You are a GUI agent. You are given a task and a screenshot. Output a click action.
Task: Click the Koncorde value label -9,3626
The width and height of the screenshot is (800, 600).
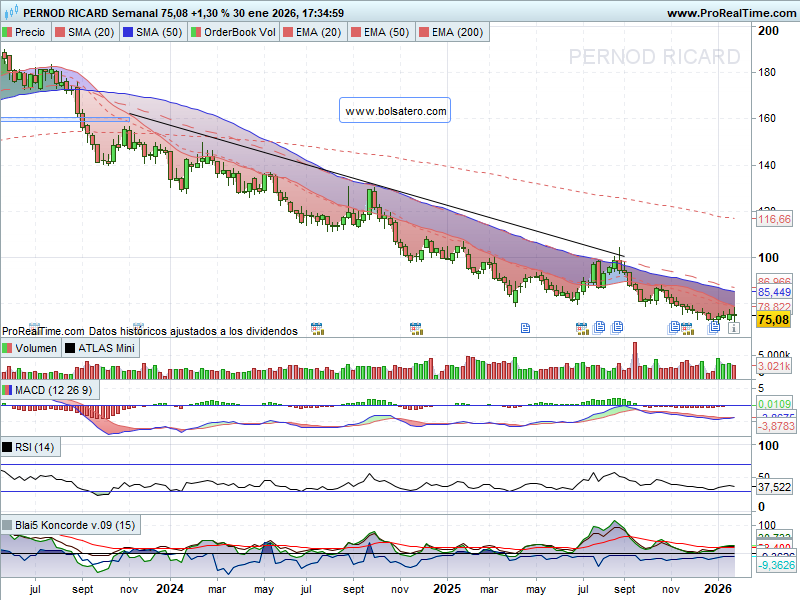pos(775,565)
